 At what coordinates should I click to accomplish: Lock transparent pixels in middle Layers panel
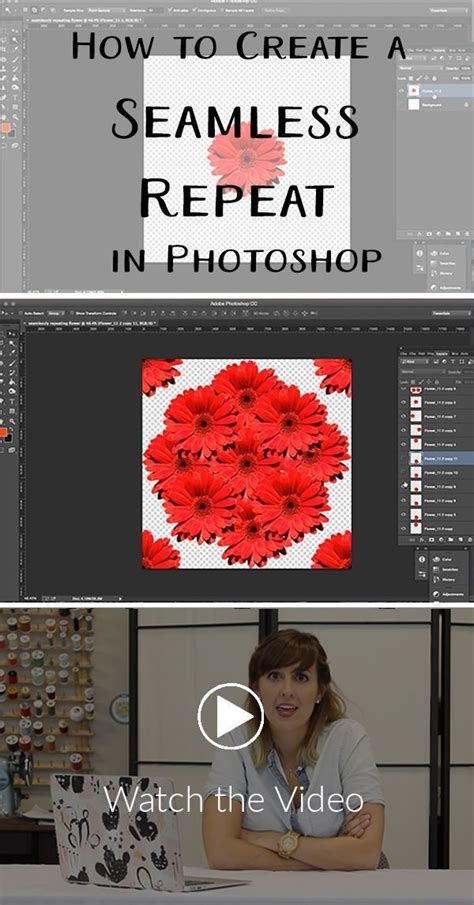click(413, 382)
